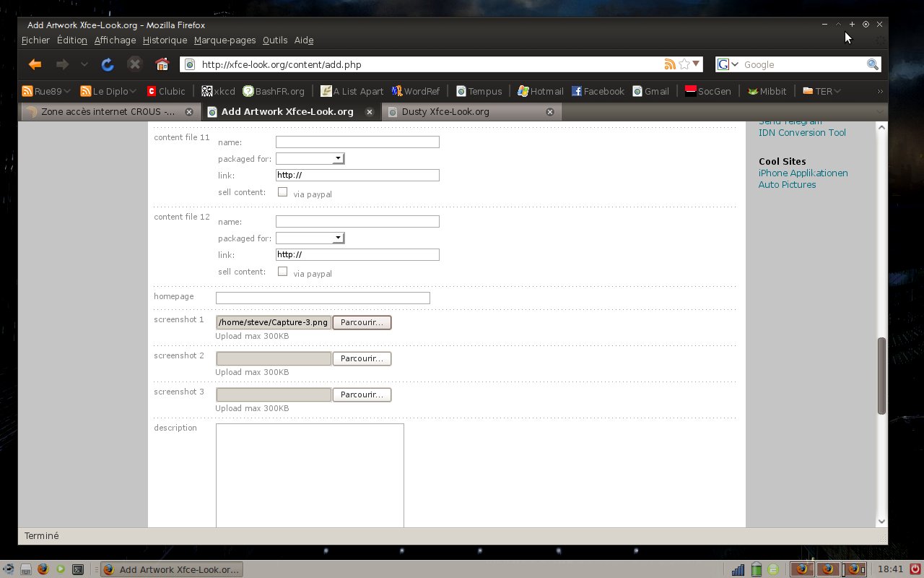Open the Facebook bookmark
The height and width of the screenshot is (578, 924).
[x=598, y=91]
